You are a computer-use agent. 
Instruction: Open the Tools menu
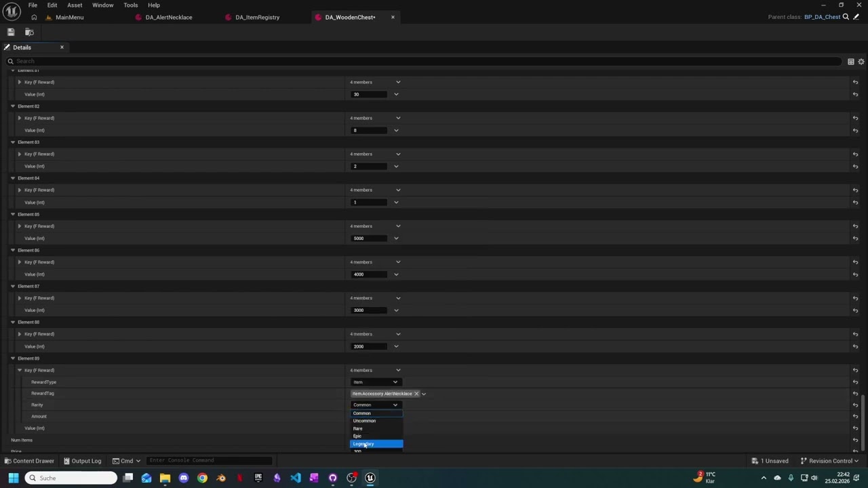(131, 5)
